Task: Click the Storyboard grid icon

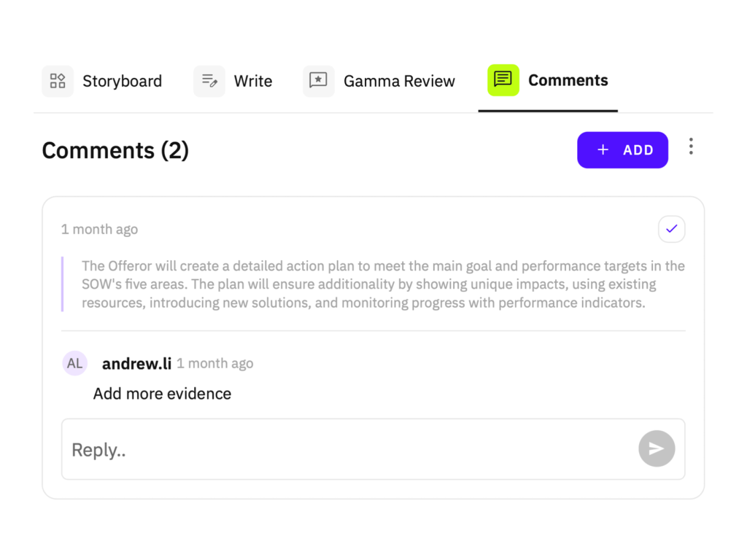Action: pos(58,81)
